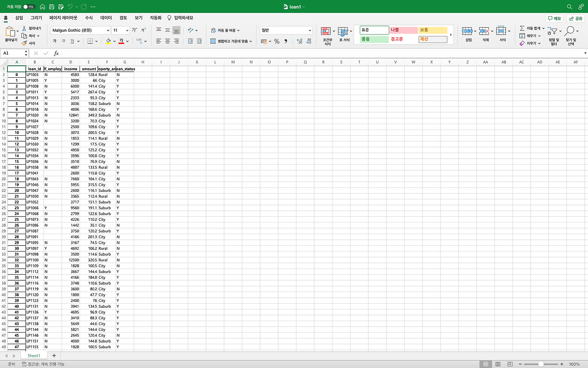Open the 삽입 ribbon tab
The image size is (588, 368).
19,18
